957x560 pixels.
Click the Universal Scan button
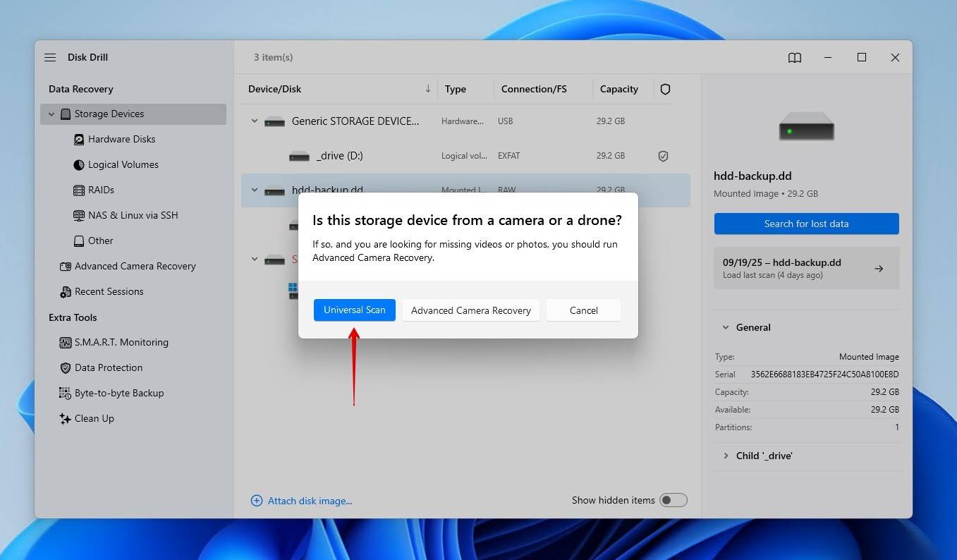tap(354, 310)
